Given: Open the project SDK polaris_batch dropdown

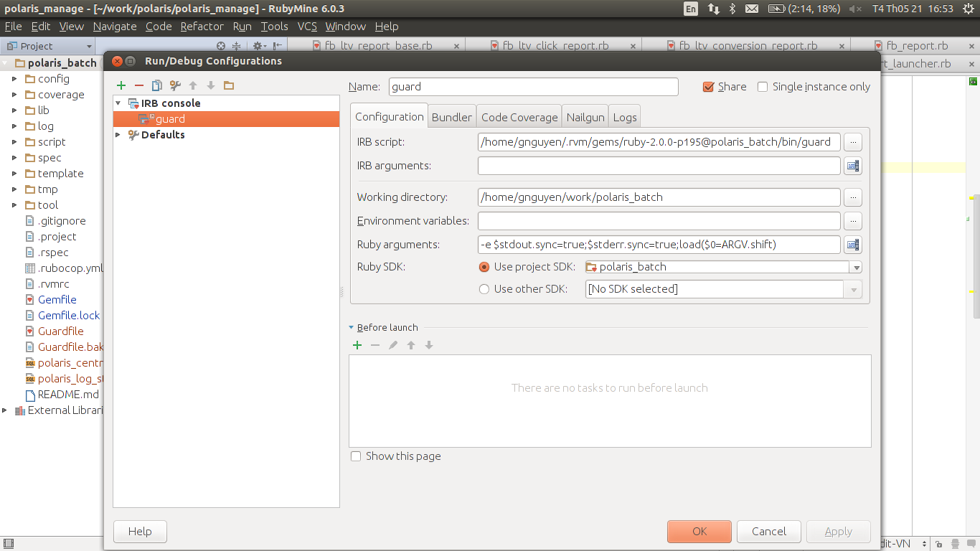Looking at the screenshot, I should tap(856, 268).
